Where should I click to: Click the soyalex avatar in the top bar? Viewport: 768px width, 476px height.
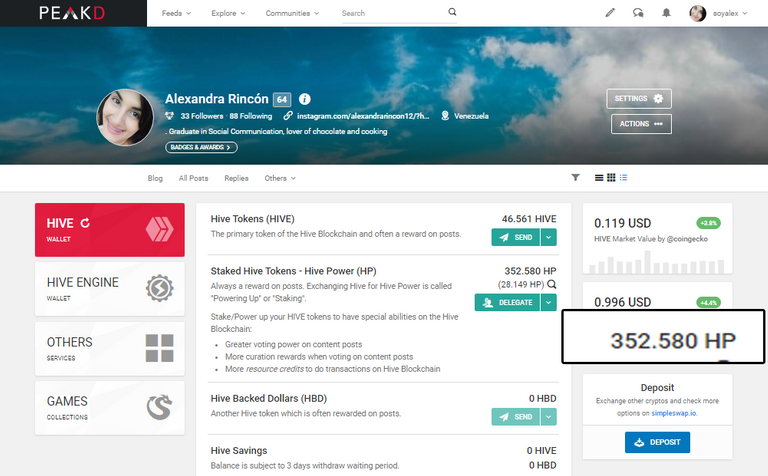click(x=697, y=13)
